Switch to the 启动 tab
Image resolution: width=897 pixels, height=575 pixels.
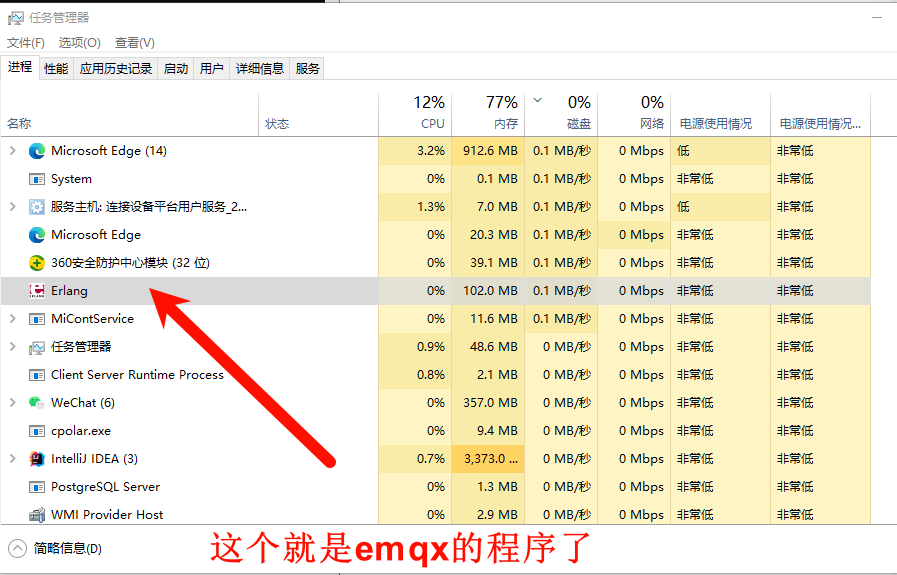[x=176, y=69]
